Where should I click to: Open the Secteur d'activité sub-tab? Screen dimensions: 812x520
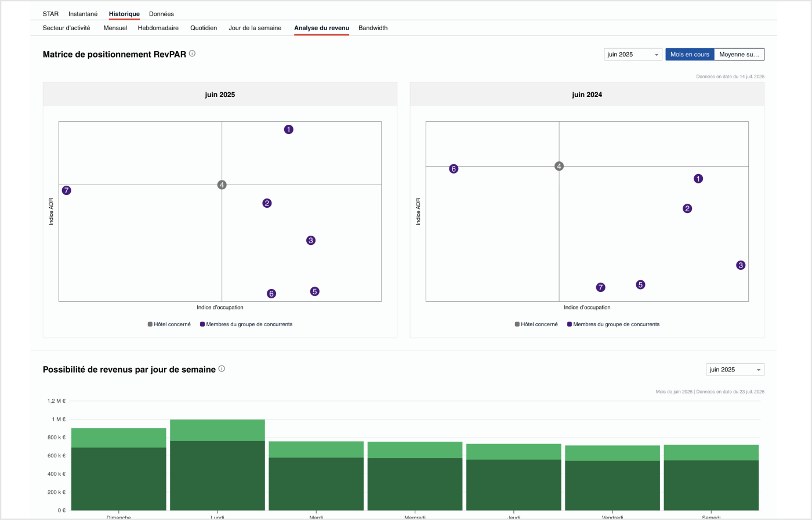[67, 28]
